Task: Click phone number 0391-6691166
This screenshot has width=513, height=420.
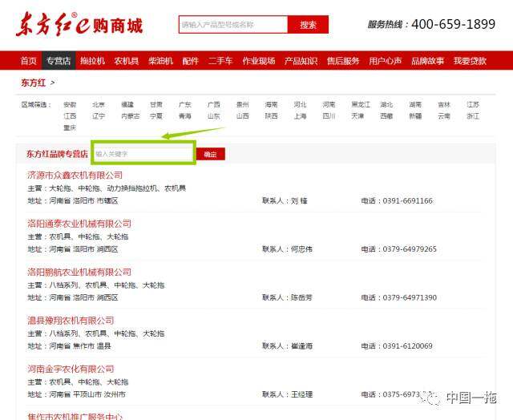Action: 407,201
